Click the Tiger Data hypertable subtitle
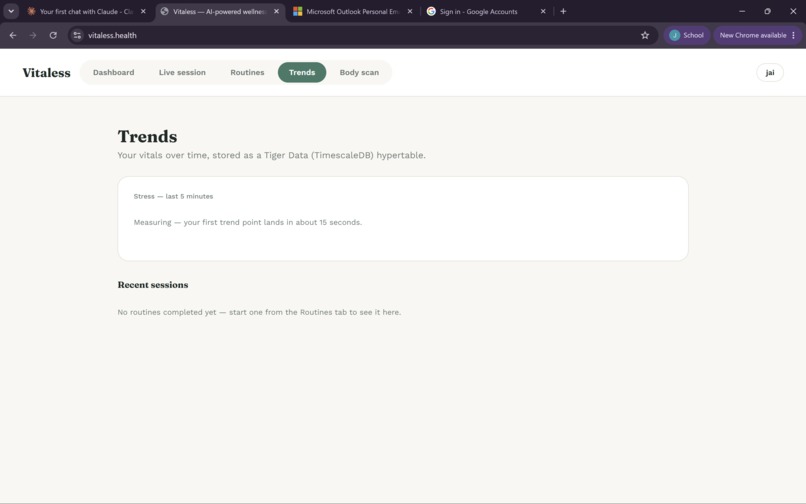Image resolution: width=806 pixels, height=504 pixels. tap(271, 155)
